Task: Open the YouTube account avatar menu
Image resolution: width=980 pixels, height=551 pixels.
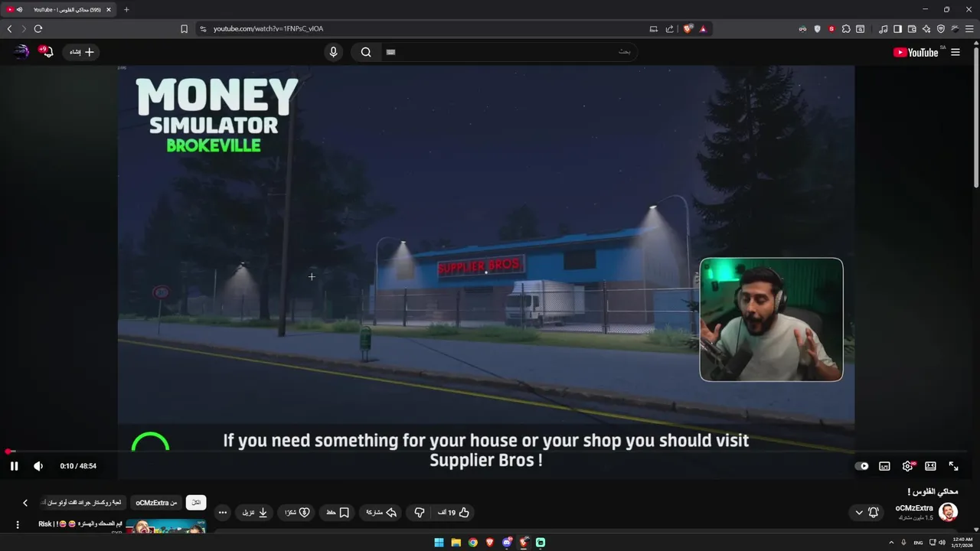Action: [21, 51]
